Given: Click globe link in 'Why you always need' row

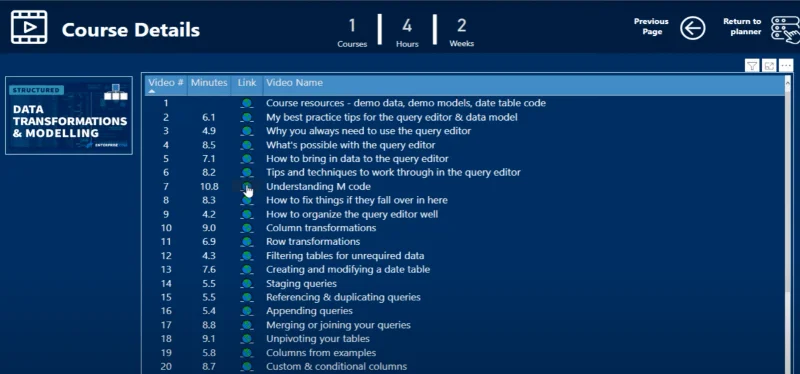Looking at the screenshot, I should (x=247, y=131).
